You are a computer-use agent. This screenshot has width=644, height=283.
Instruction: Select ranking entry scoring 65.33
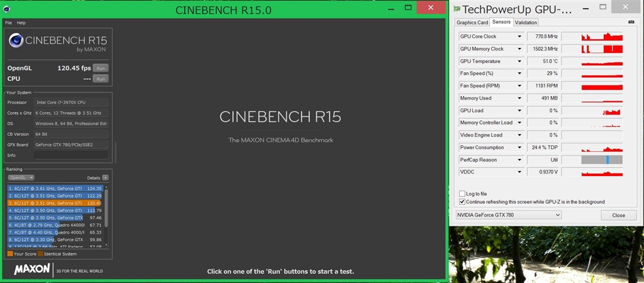click(55, 232)
